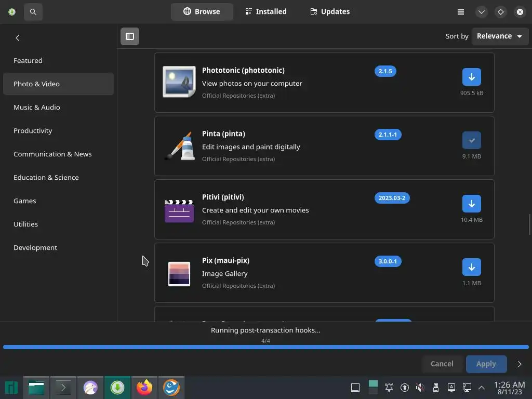The height and width of the screenshot is (399, 532).
Task: Focus the Pamac software installer taskbar icon
Action: [117, 388]
